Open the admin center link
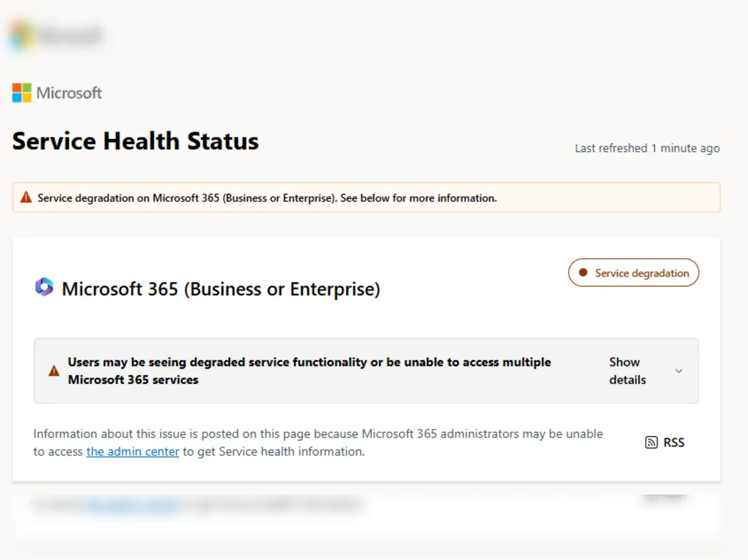 coord(133,451)
